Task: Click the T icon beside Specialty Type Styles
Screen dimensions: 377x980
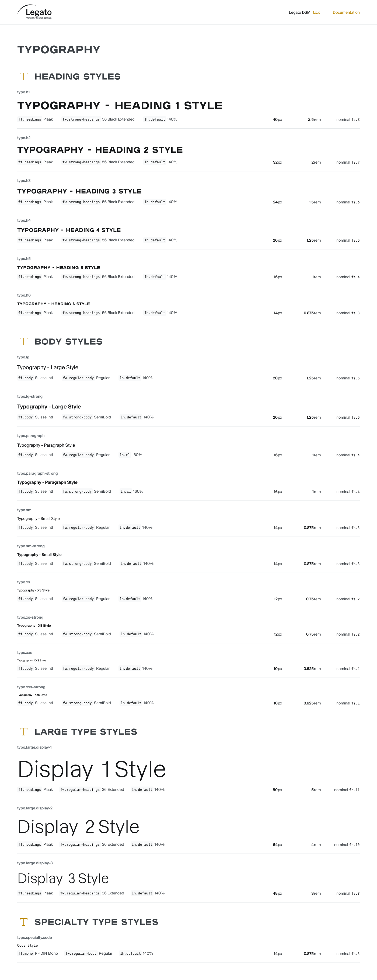Action: coord(24,922)
